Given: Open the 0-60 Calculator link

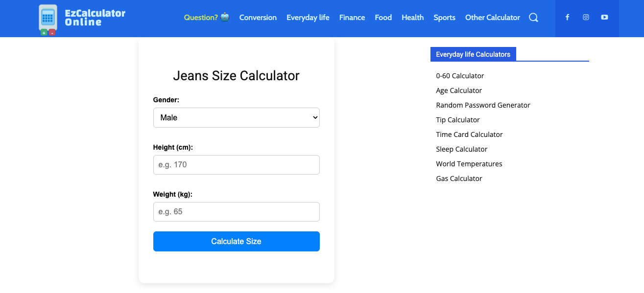Looking at the screenshot, I should coord(460,76).
